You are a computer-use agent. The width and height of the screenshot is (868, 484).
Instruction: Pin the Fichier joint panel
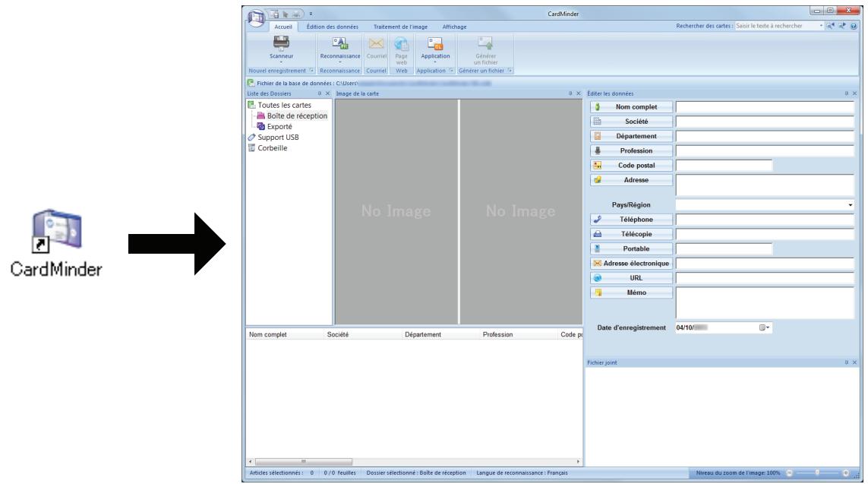click(x=847, y=362)
